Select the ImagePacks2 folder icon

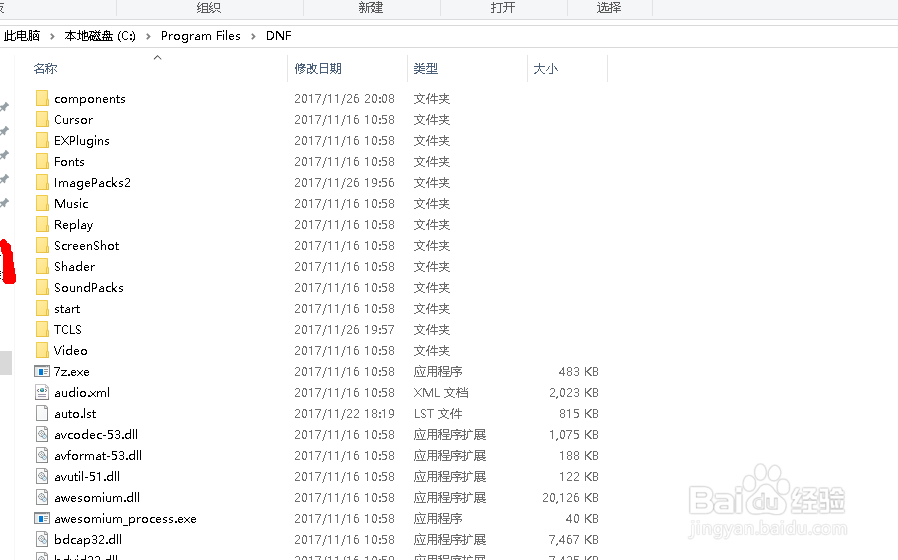click(x=42, y=183)
